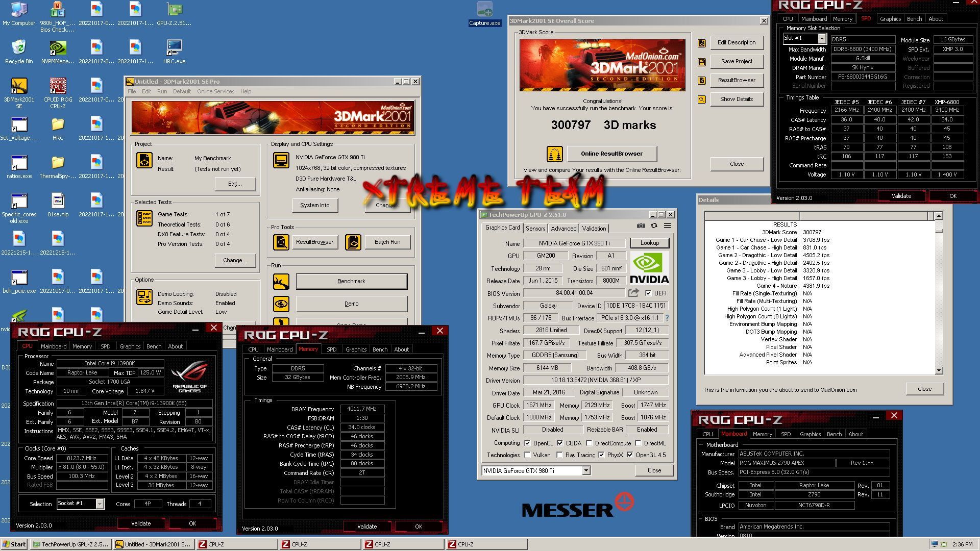
Task: Toggle the CUDA checkbox in GPU-Z
Action: pyautogui.click(x=560, y=443)
